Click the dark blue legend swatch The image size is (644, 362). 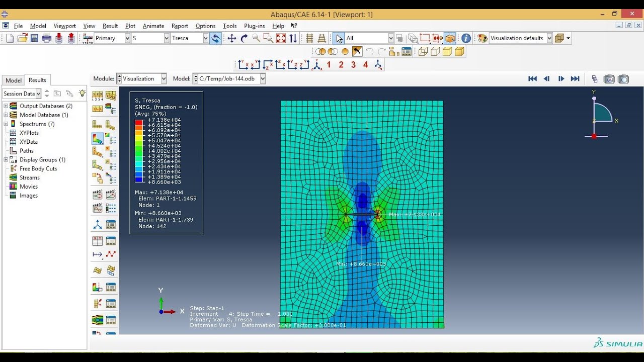point(139,179)
